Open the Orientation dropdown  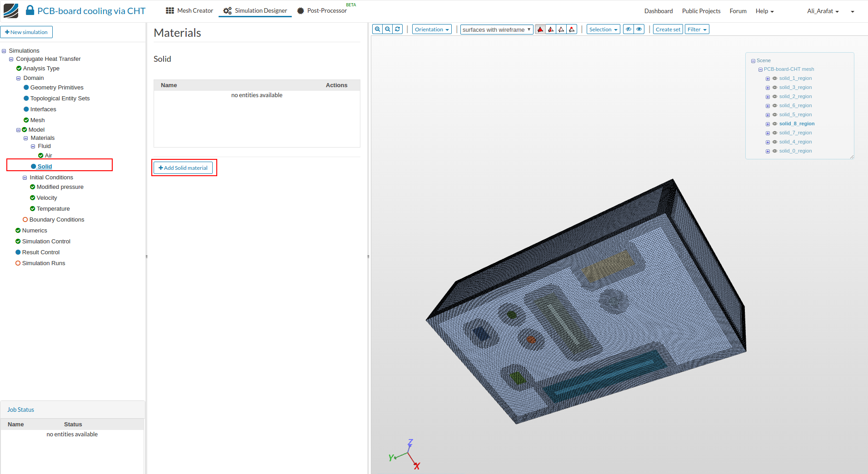[x=432, y=30]
